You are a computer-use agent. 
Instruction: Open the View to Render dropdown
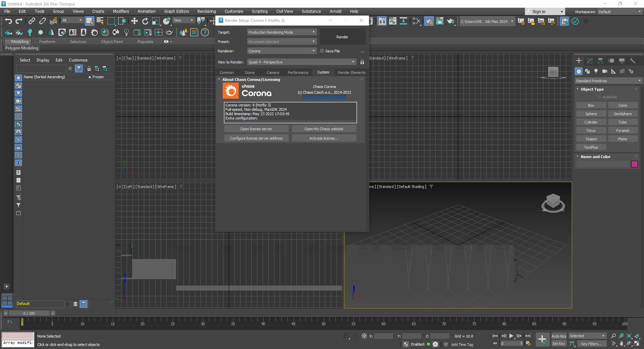[x=301, y=62]
